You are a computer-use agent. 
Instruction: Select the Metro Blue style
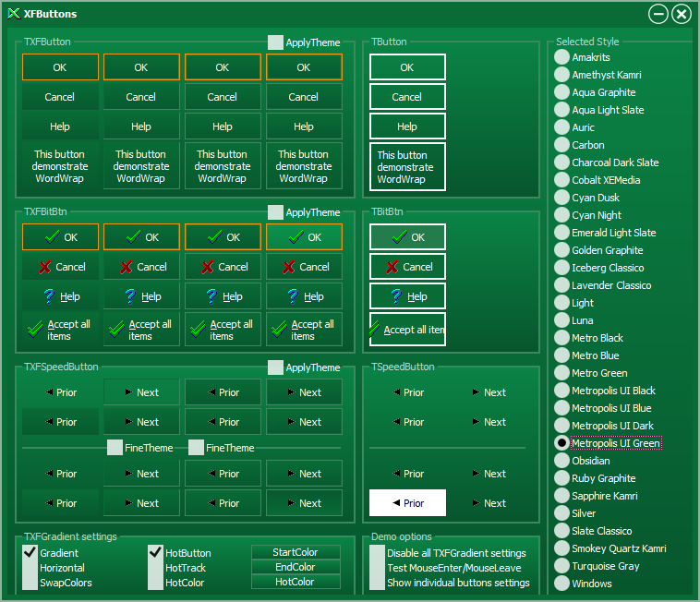pyautogui.click(x=561, y=355)
